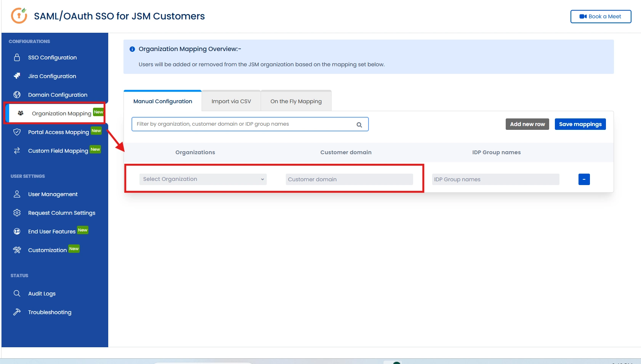Viewport: 641px width, 364px height.
Task: Open the Select Organization dropdown
Action: 203,179
